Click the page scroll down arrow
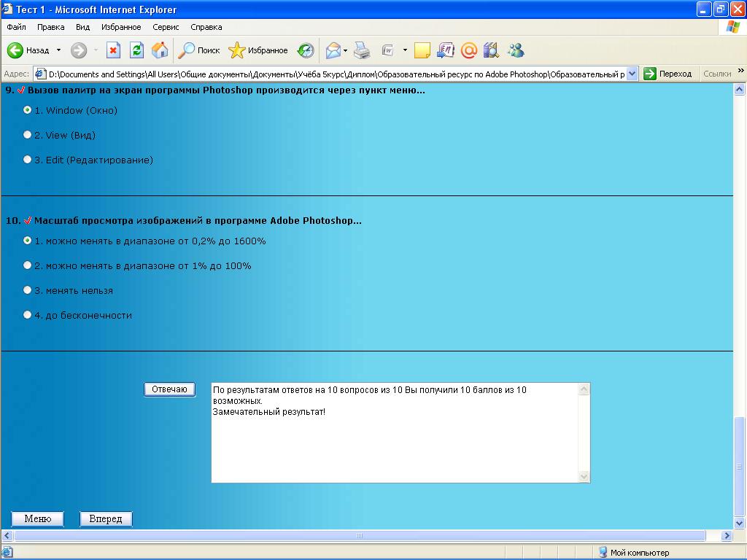This screenshot has width=747, height=560. pos(740,523)
